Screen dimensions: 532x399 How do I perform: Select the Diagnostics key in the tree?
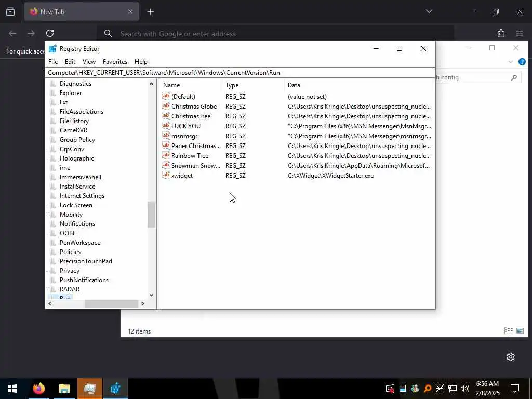pyautogui.click(x=75, y=84)
